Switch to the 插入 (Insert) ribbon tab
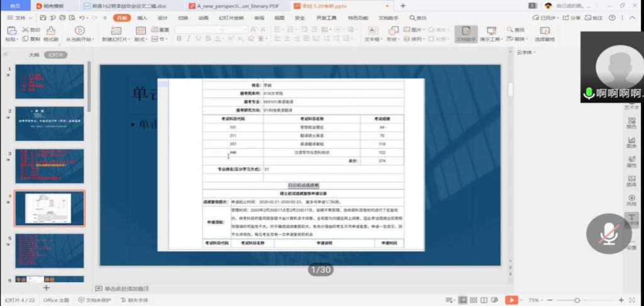Image resolution: width=644 pixels, height=306 pixels. pyautogui.click(x=142, y=18)
